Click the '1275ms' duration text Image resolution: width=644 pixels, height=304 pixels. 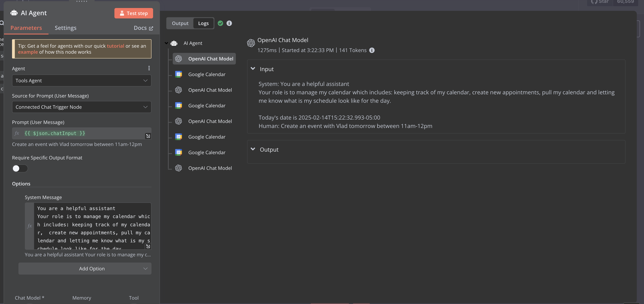pyautogui.click(x=267, y=50)
